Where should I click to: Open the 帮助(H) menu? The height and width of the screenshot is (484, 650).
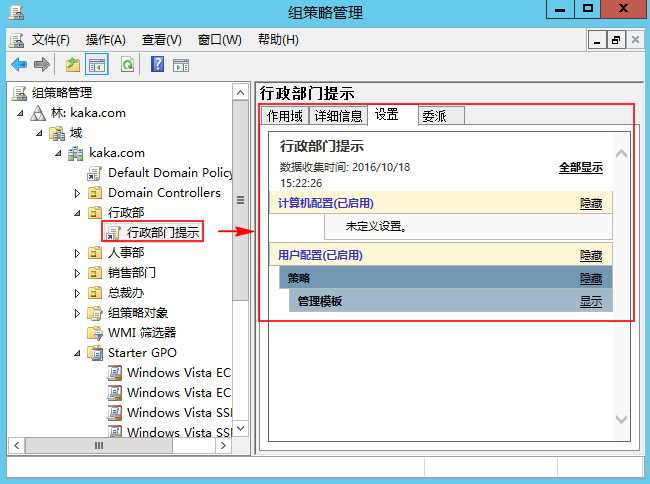tap(278, 40)
